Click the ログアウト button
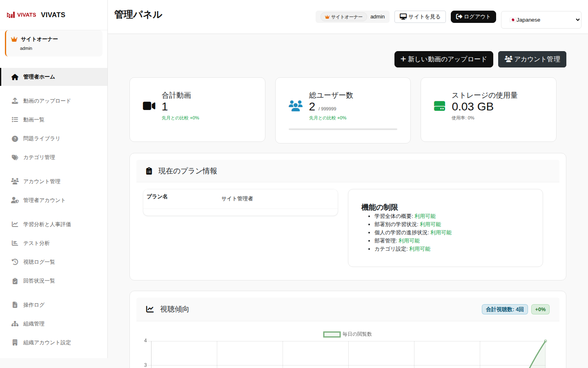This screenshot has width=588, height=368. pyautogui.click(x=473, y=17)
